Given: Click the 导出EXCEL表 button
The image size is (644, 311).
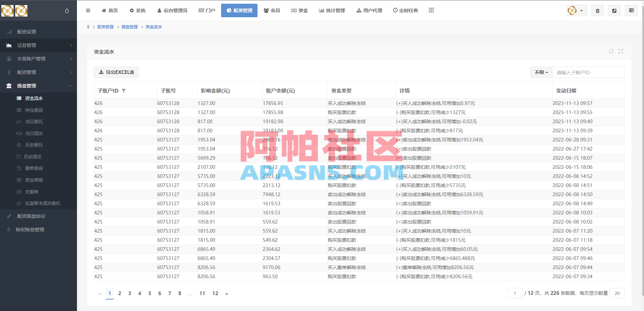Looking at the screenshot, I should 116,72.
